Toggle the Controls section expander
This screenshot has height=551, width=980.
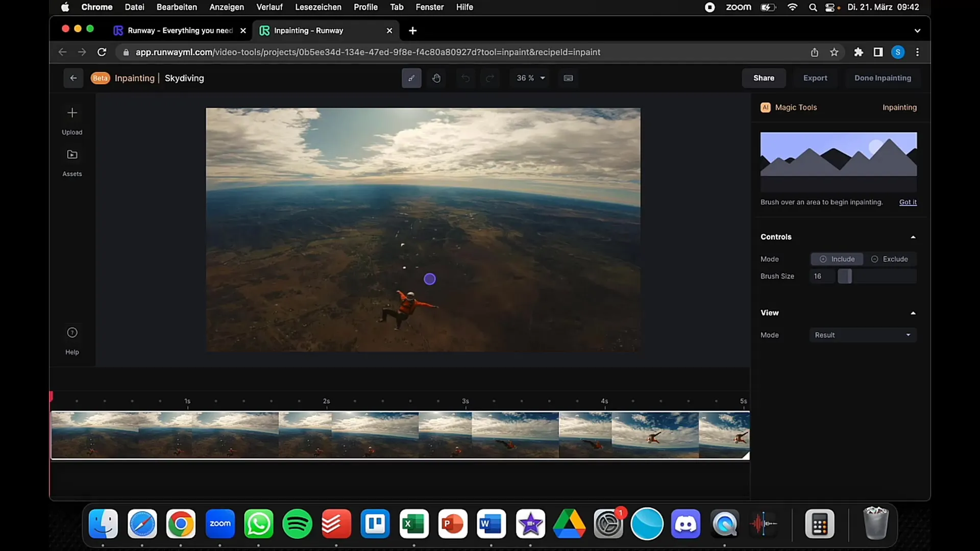coord(913,236)
